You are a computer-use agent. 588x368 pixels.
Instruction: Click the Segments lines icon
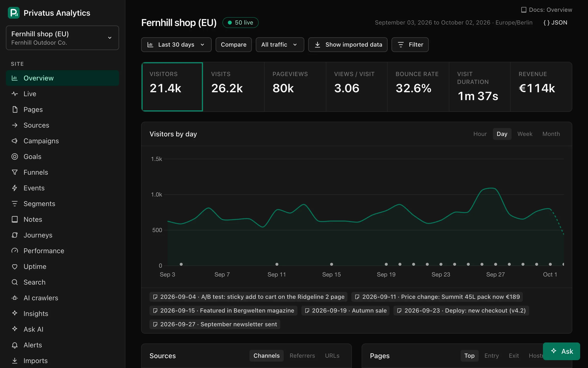pos(15,204)
